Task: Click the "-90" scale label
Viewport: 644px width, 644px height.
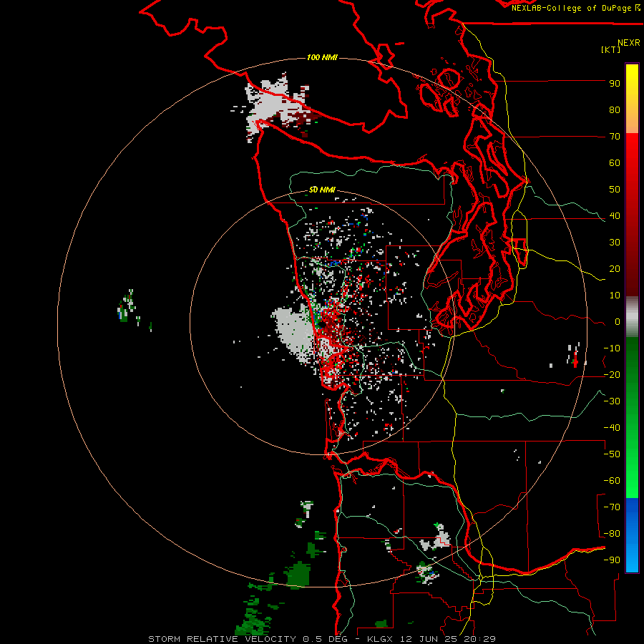Action: (612, 560)
